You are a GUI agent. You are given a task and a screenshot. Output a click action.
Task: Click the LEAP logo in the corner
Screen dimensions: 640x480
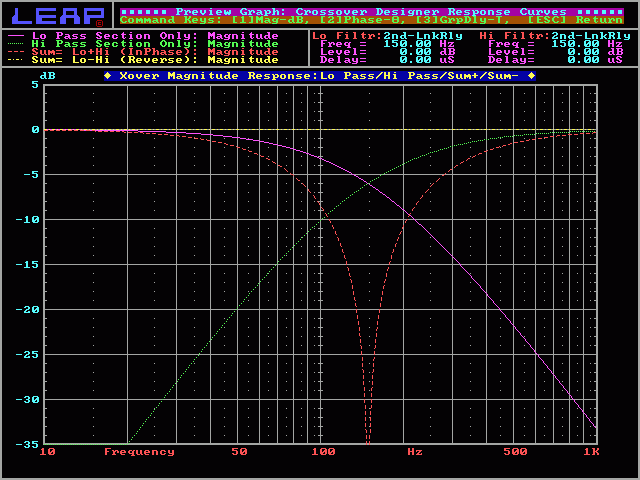pyautogui.click(x=57, y=15)
